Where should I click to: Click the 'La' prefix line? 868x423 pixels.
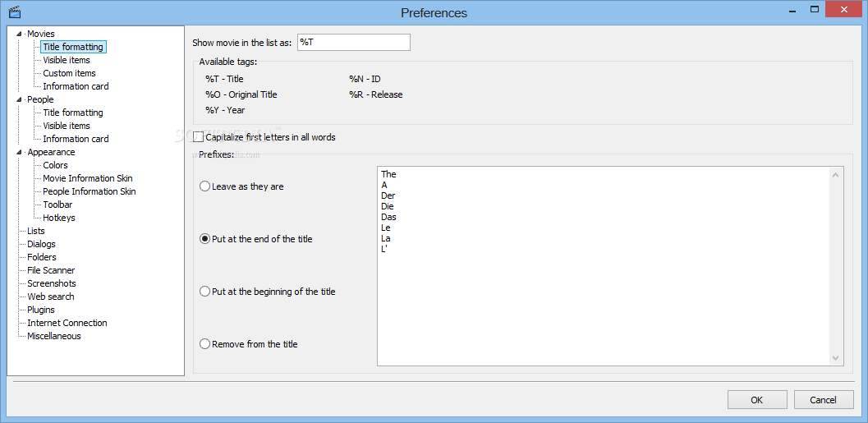click(386, 238)
